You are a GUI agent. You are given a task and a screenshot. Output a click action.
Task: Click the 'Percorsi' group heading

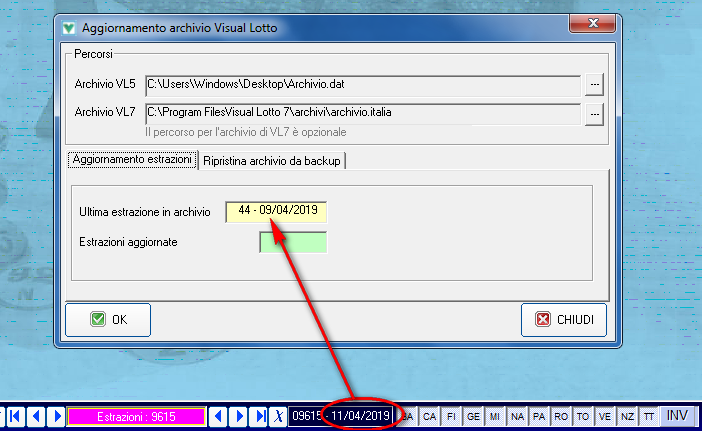(x=93, y=54)
